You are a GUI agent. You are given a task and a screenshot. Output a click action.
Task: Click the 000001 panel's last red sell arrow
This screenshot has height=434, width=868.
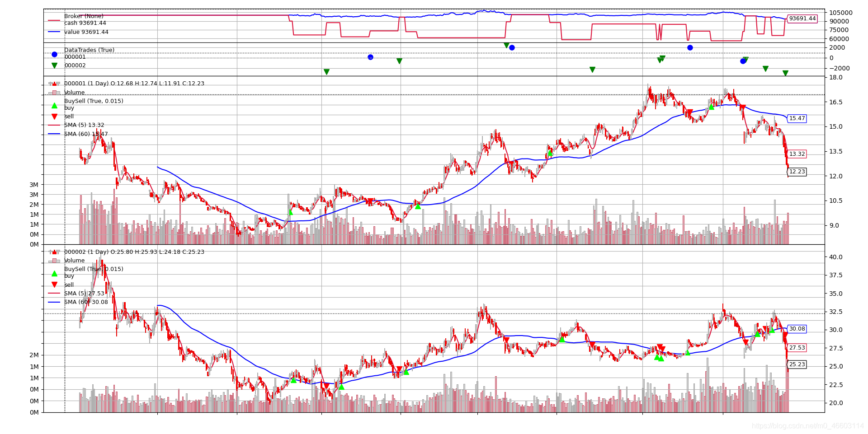tap(742, 108)
